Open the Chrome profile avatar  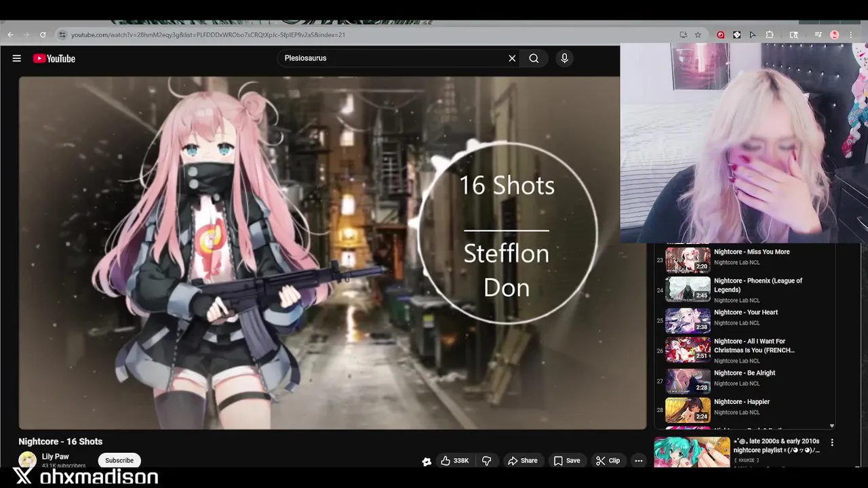tap(835, 35)
